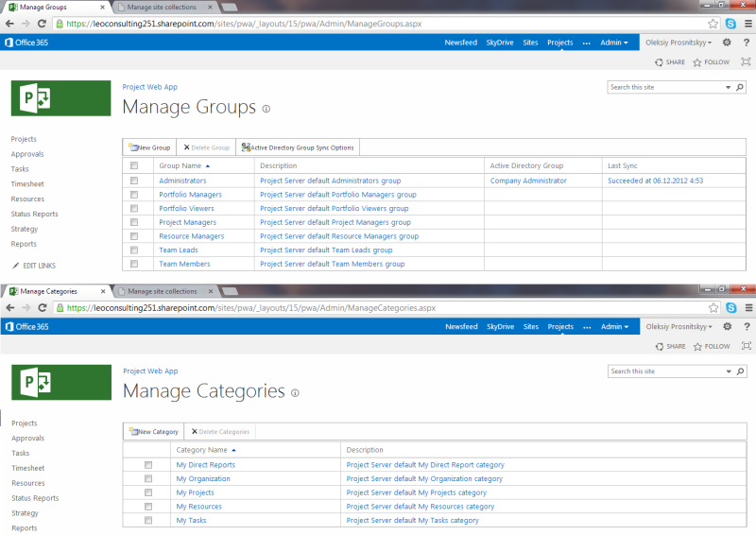Click Project logo tile on Manage Categories page
Image resolution: width=756 pixels, height=535 pixels.
(x=61, y=383)
